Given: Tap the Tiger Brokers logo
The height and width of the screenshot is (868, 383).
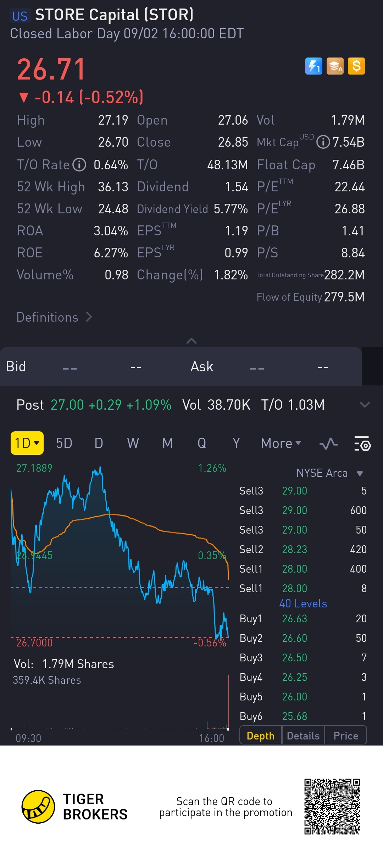Looking at the screenshot, I should (38, 807).
